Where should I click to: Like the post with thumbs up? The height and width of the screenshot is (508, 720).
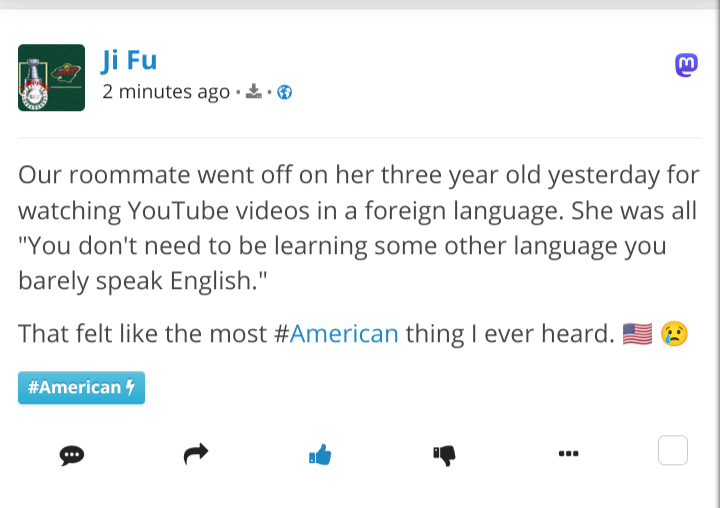[x=320, y=455]
